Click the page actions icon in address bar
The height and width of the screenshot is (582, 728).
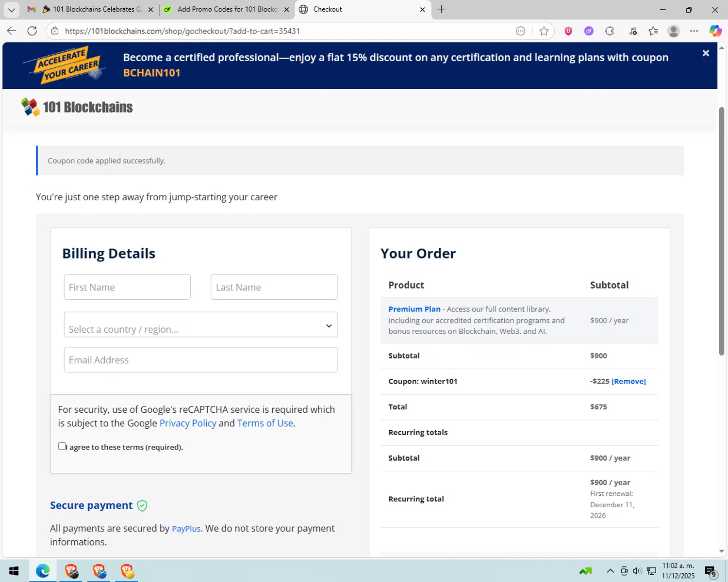(521, 31)
